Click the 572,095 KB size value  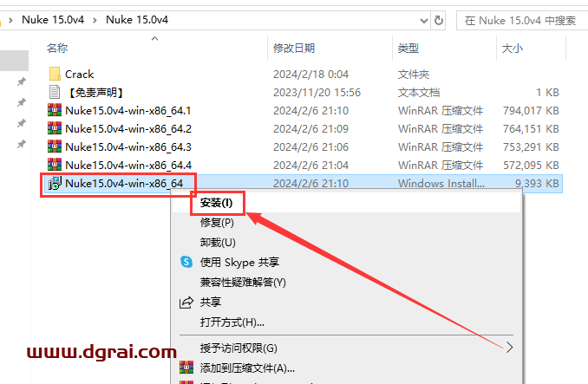point(531,166)
